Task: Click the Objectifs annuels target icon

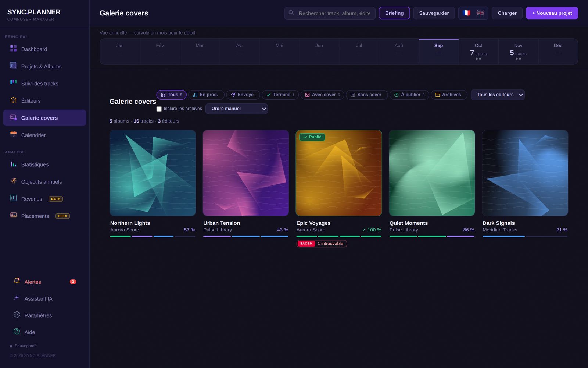Action: [x=13, y=181]
